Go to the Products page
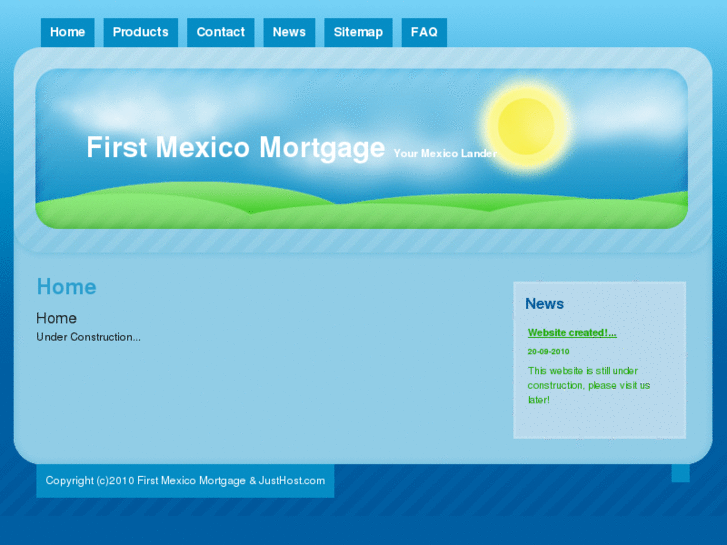This screenshot has height=545, width=727. pyautogui.click(x=140, y=32)
